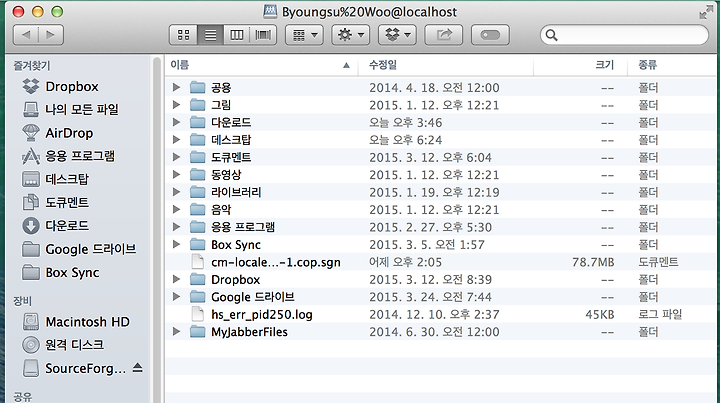
Task: Sort by the 이름 column header
Action: (x=262, y=65)
